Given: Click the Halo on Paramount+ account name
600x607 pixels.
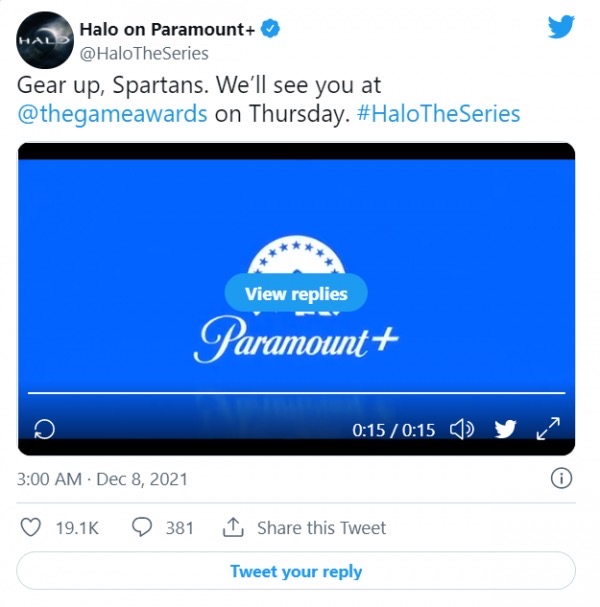Looking at the screenshot, I should coord(167,29).
